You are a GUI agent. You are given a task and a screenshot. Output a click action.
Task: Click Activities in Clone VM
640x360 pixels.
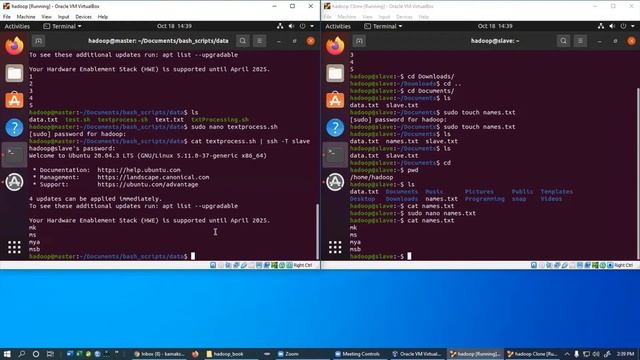tap(338, 26)
